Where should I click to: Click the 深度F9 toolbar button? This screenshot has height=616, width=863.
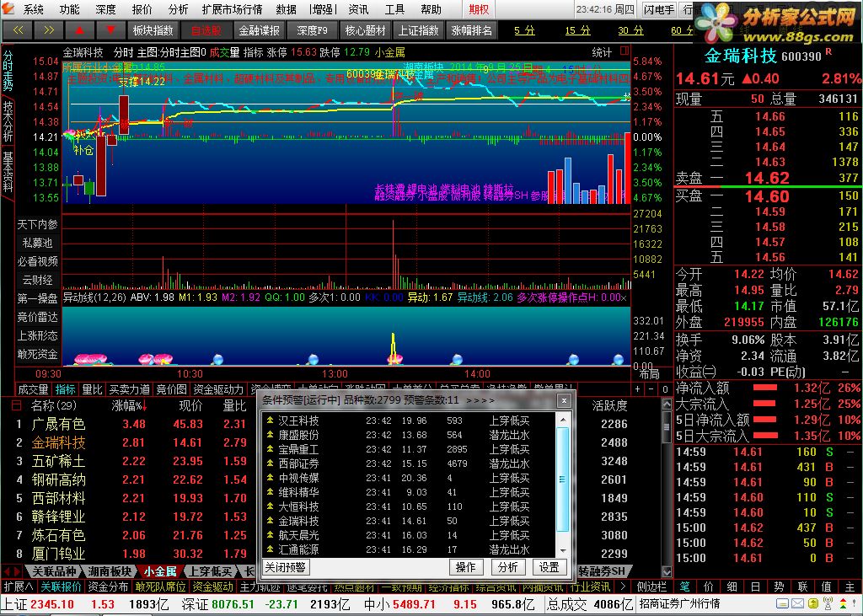312,30
